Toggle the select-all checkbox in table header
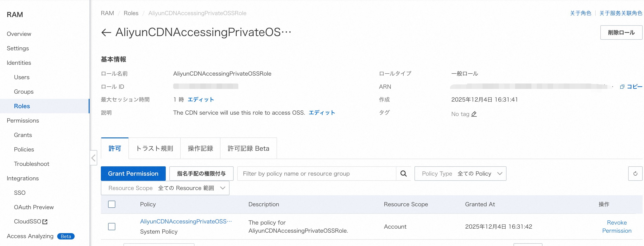Screen dimensions: 644x246 111,204
